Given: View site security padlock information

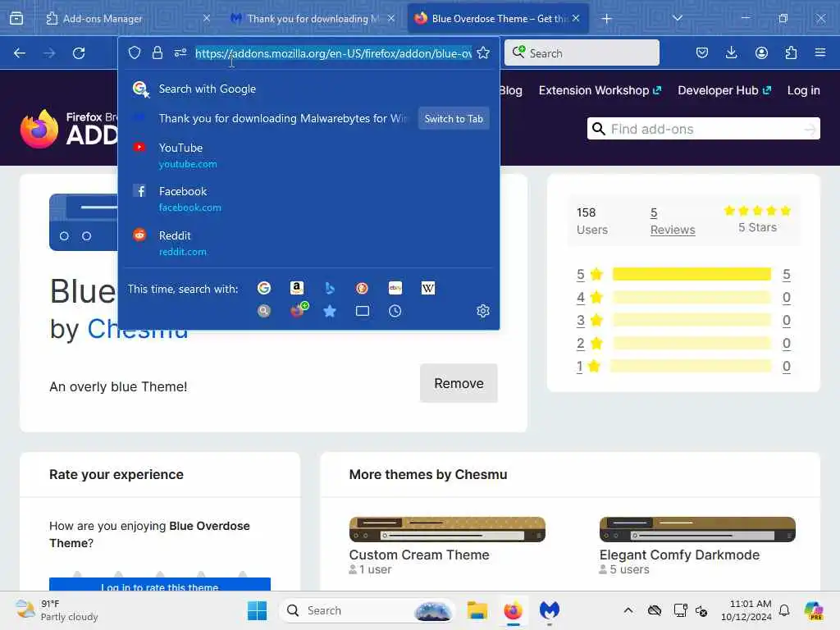Looking at the screenshot, I should click(x=157, y=52).
